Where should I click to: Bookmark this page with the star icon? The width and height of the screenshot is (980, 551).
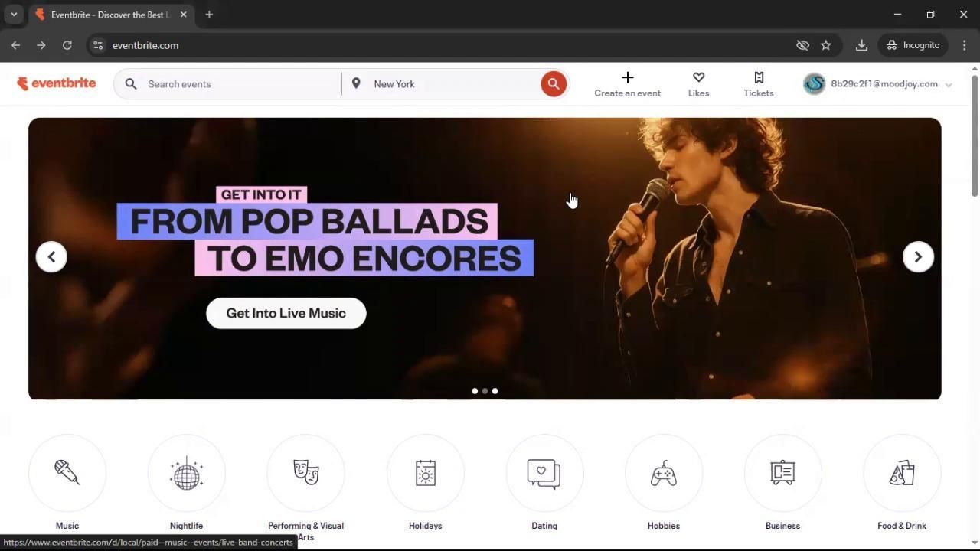825,45
